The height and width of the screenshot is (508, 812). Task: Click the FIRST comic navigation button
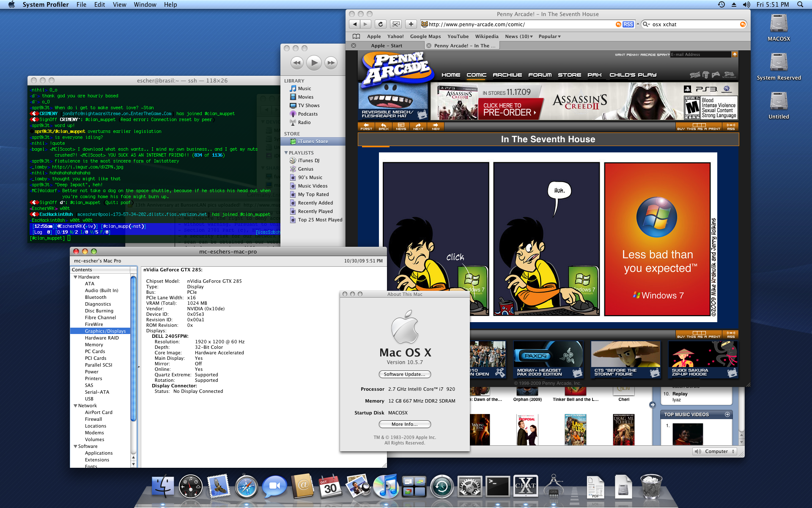[366, 127]
